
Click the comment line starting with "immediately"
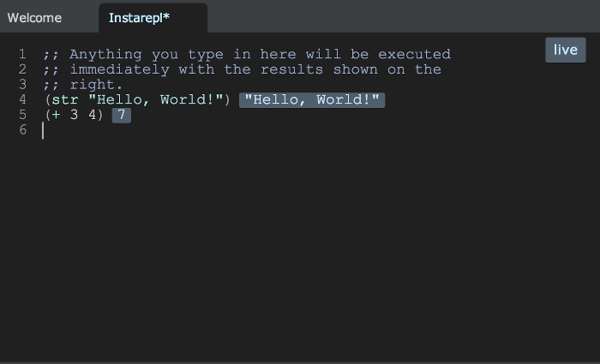[x=120, y=69]
